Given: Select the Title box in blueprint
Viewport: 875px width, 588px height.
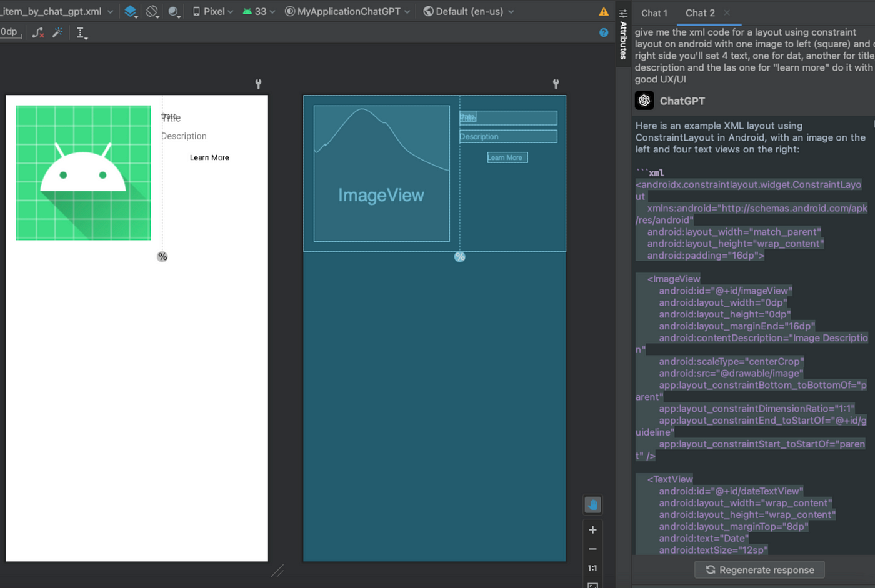Looking at the screenshot, I should tap(508, 117).
